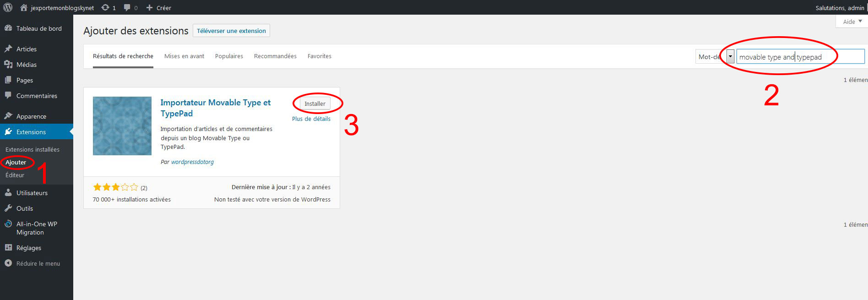Open Extensions installées in the submenu

pyautogui.click(x=33, y=149)
